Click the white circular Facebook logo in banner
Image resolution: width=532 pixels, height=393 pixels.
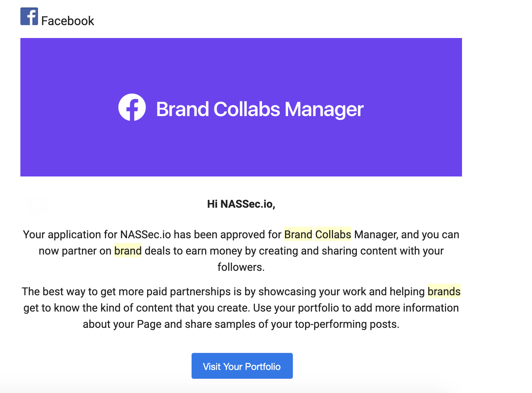tap(132, 107)
